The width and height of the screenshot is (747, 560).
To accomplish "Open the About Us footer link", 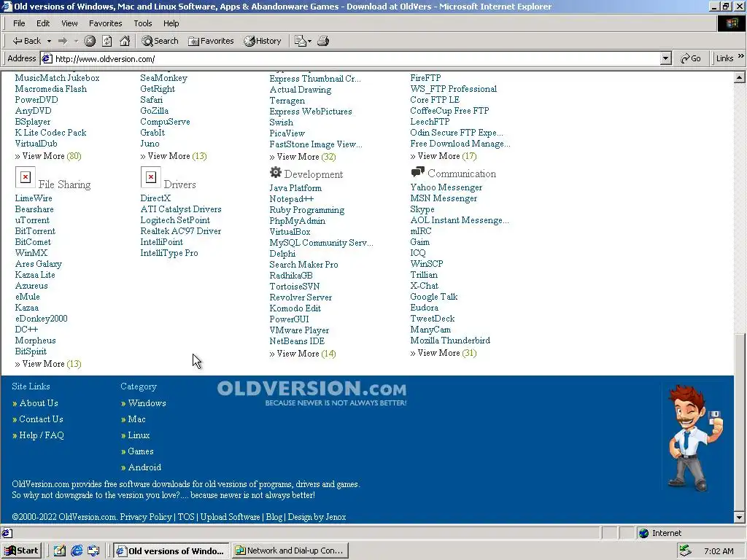I will [x=39, y=402].
